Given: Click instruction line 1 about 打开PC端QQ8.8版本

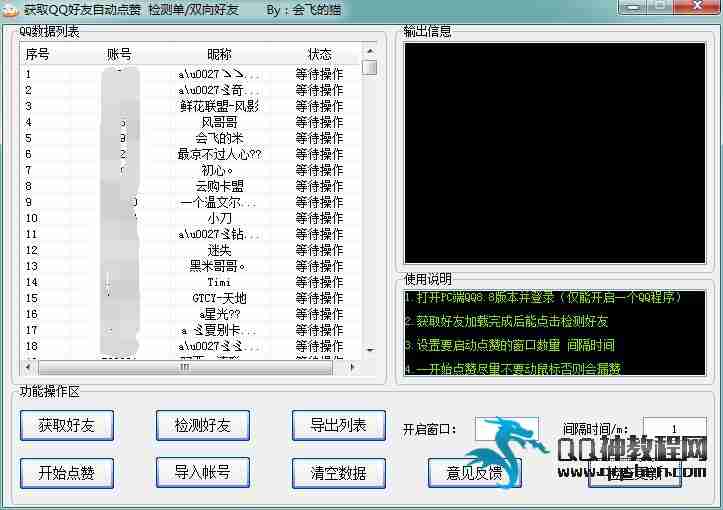Looking at the screenshot, I should click(543, 297).
